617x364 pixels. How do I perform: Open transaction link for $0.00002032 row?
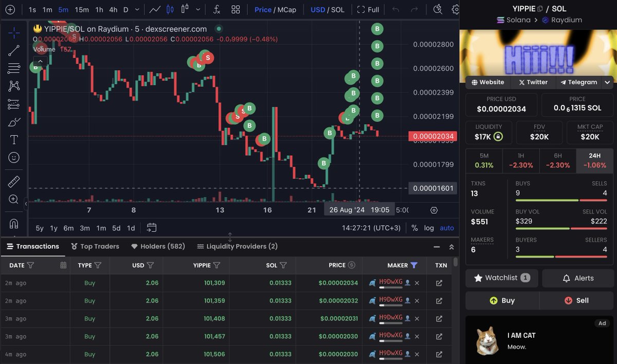click(x=439, y=301)
